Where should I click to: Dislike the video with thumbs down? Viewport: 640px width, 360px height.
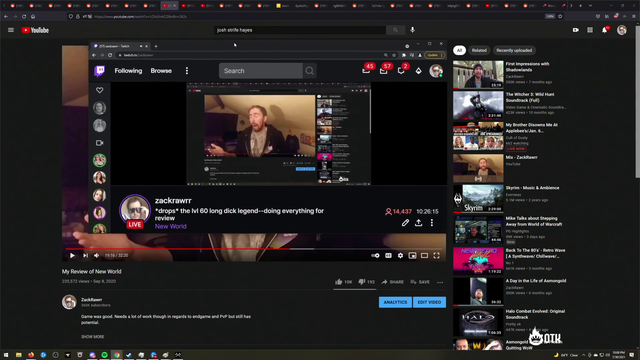coord(367,282)
